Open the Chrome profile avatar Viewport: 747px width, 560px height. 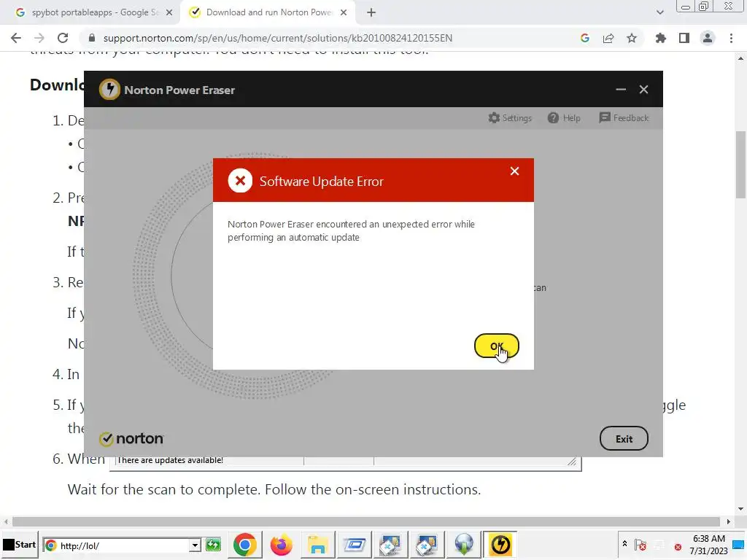point(708,38)
